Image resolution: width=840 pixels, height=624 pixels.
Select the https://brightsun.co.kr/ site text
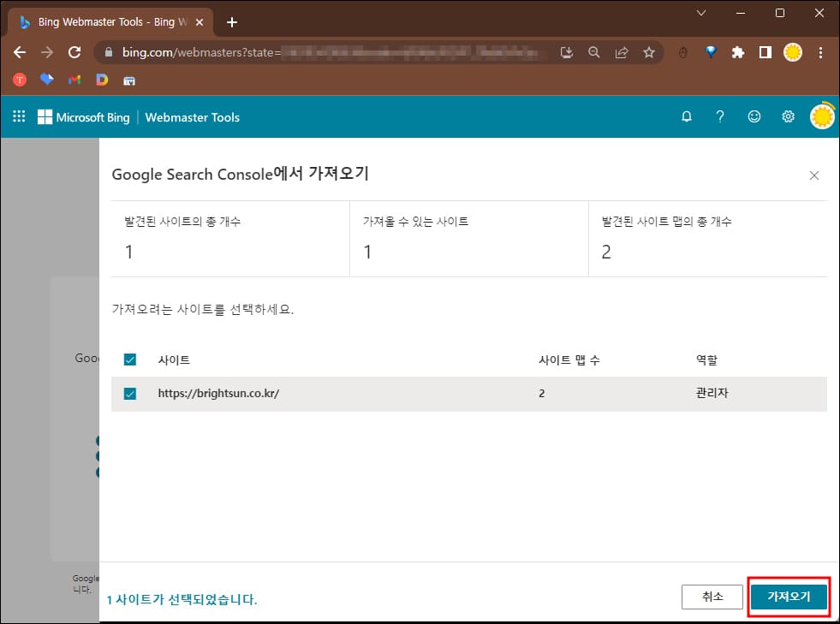coord(218,393)
